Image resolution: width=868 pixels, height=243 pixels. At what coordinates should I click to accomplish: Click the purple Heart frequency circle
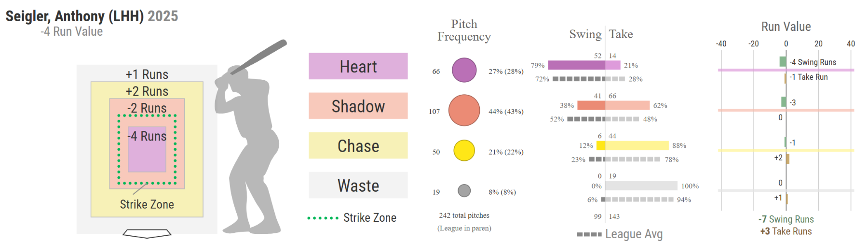pyautogui.click(x=464, y=70)
